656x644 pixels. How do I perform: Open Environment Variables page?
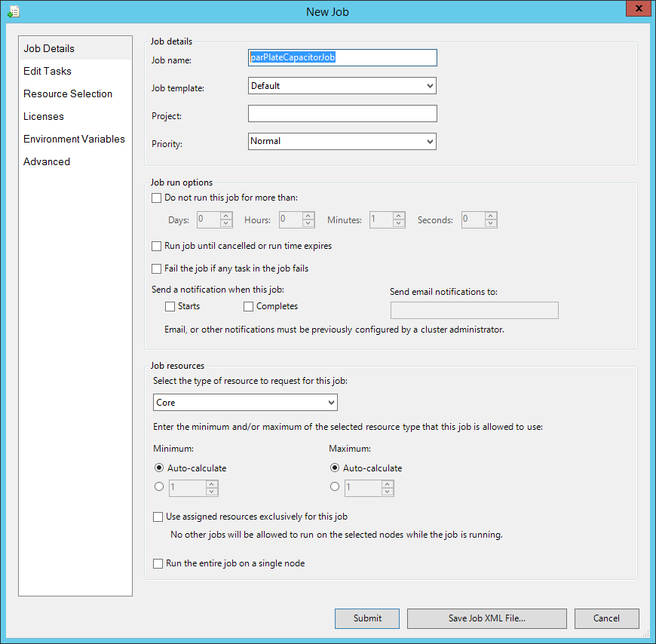point(75,139)
